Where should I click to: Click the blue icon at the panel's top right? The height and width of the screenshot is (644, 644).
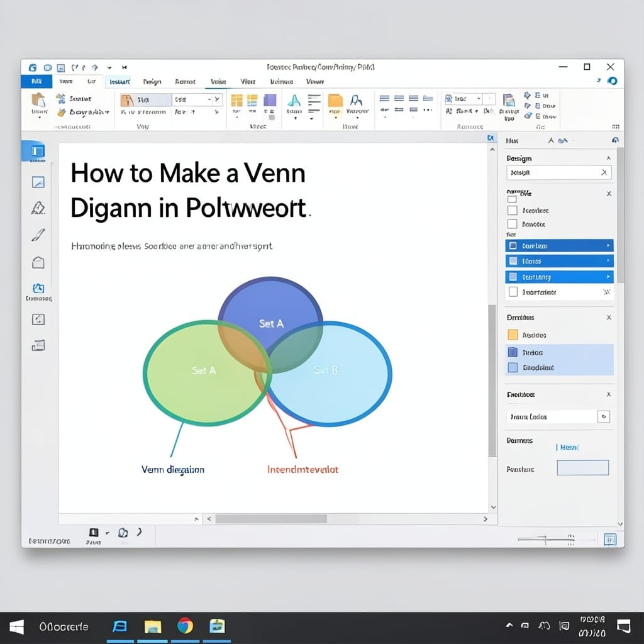pos(615,140)
